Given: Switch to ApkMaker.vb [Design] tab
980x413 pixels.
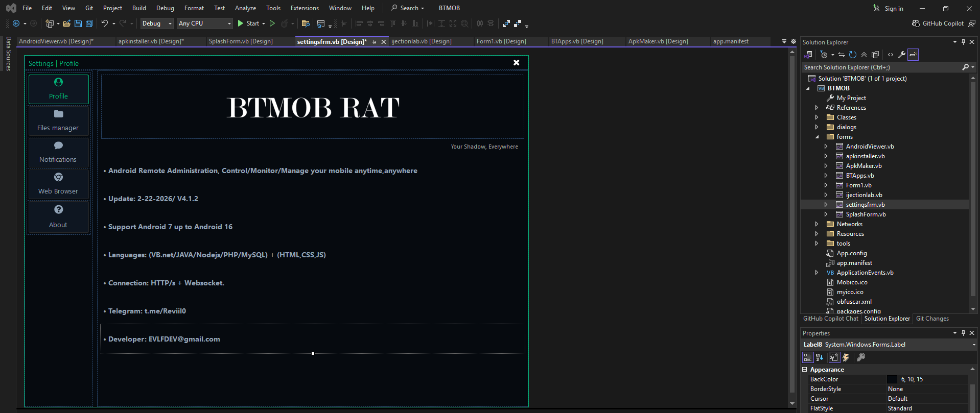Looking at the screenshot, I should point(658,41).
